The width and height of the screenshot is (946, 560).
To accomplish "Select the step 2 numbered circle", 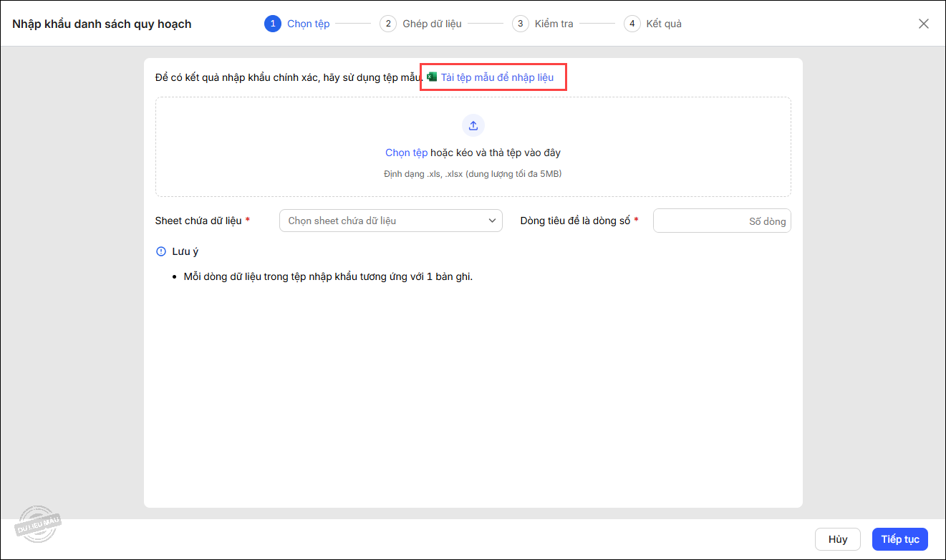I will tap(387, 24).
